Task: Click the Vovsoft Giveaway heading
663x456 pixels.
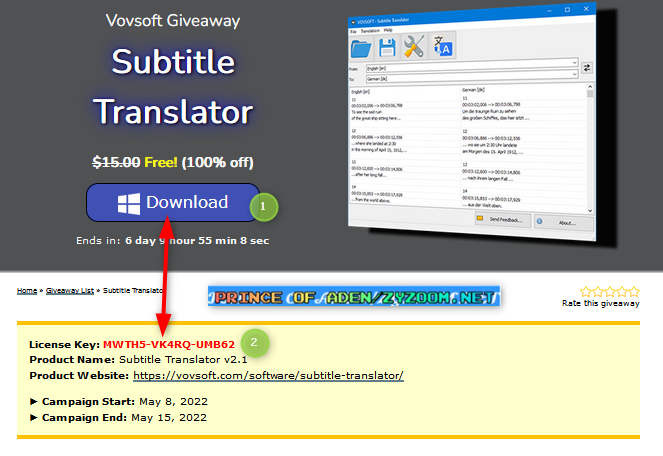Action: pos(173,20)
